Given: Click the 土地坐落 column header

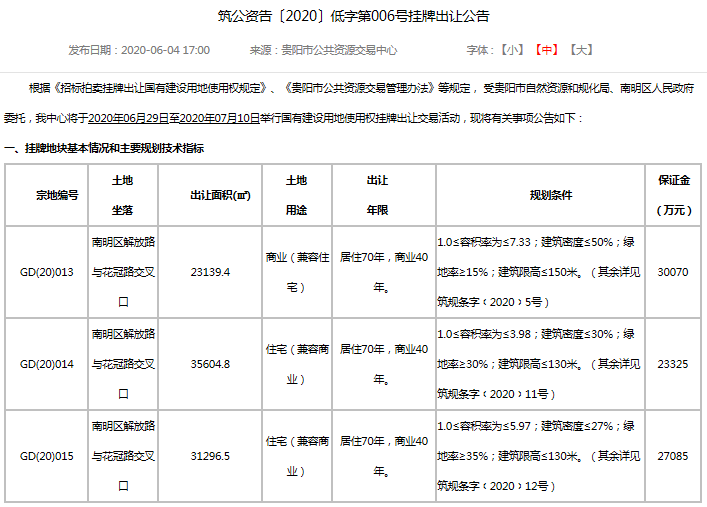Looking at the screenshot, I should tap(122, 195).
